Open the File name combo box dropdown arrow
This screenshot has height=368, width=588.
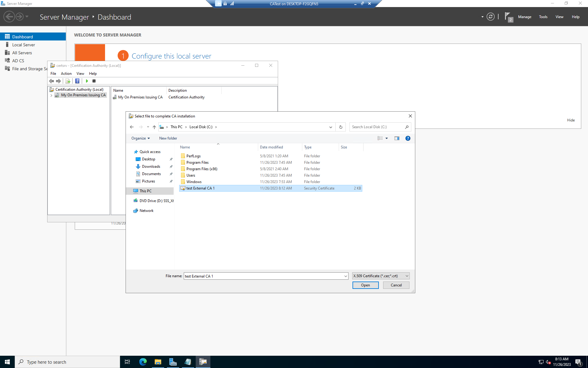[345, 276]
